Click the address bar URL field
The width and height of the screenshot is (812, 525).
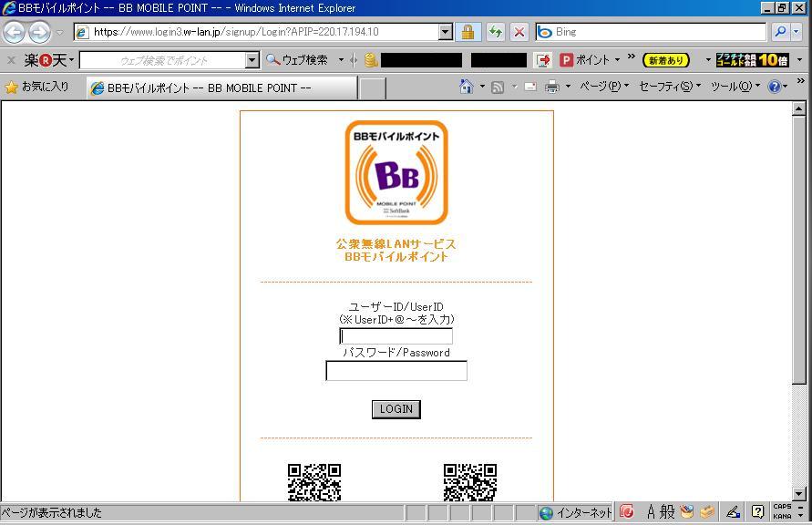256,32
